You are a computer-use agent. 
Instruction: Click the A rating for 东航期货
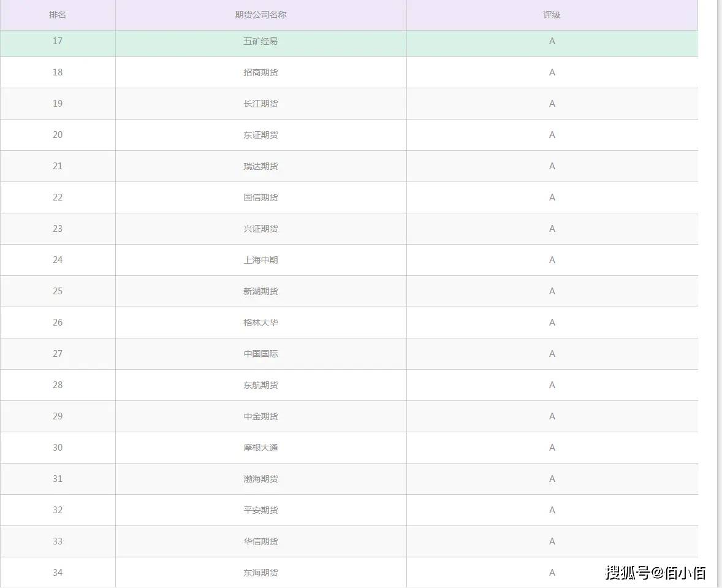pos(552,385)
